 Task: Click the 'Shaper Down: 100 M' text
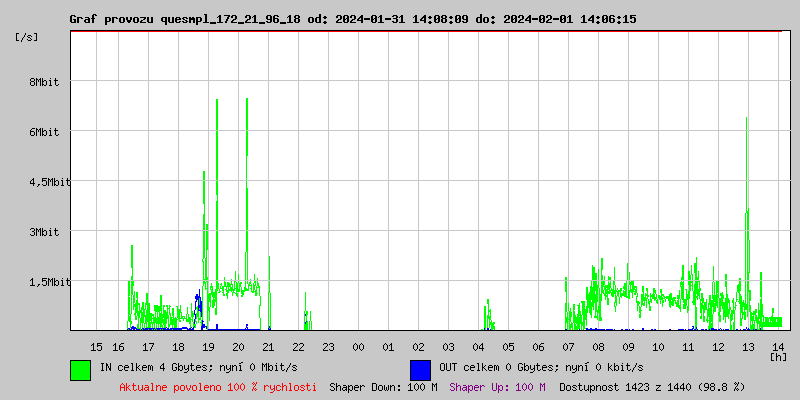[383, 386]
